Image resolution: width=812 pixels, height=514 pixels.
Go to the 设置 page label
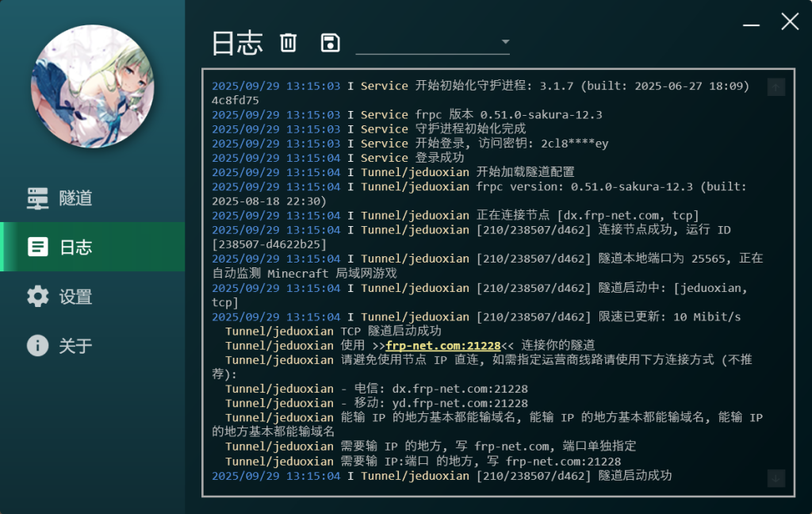click(76, 297)
